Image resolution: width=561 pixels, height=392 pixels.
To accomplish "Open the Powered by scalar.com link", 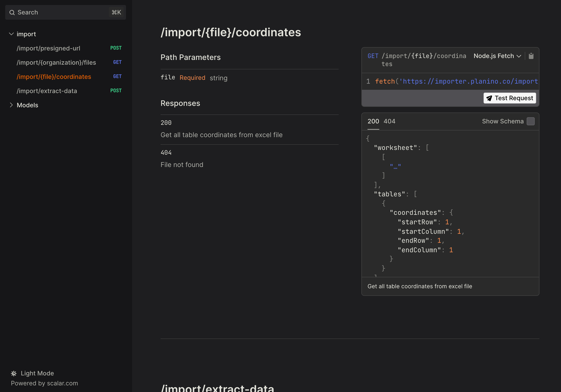I will (x=44, y=383).
